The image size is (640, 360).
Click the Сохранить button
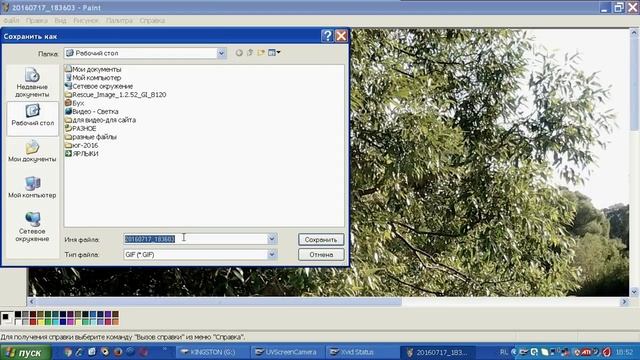coord(321,240)
